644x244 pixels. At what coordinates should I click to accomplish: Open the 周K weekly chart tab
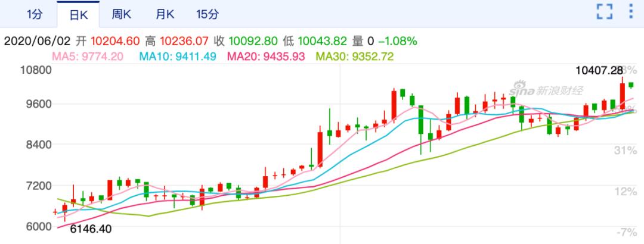(121, 14)
